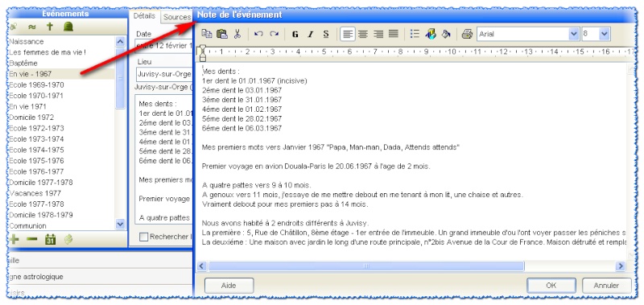Click 'Premier voyage en avion' line in editor
The image size is (644, 305).
[x=316, y=167]
